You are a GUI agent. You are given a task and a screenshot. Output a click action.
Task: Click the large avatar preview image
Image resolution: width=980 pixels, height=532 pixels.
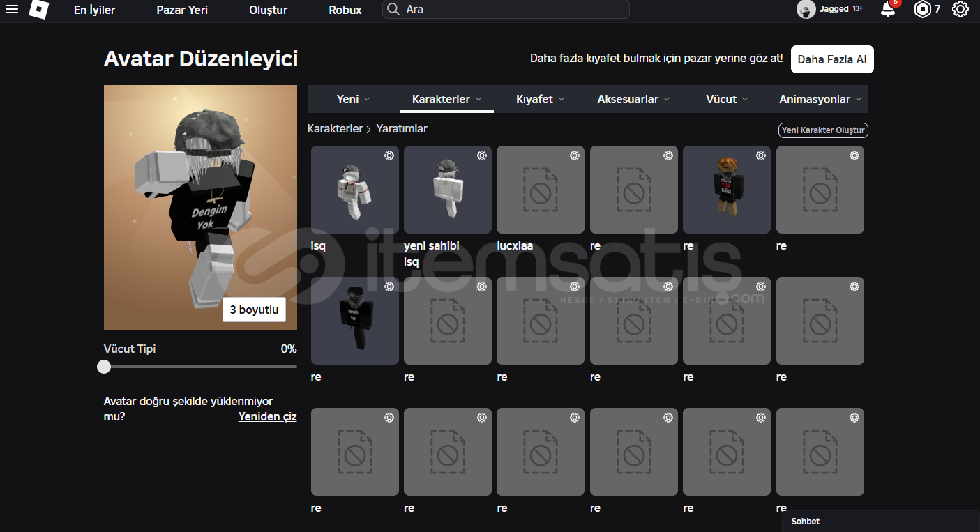tap(200, 208)
